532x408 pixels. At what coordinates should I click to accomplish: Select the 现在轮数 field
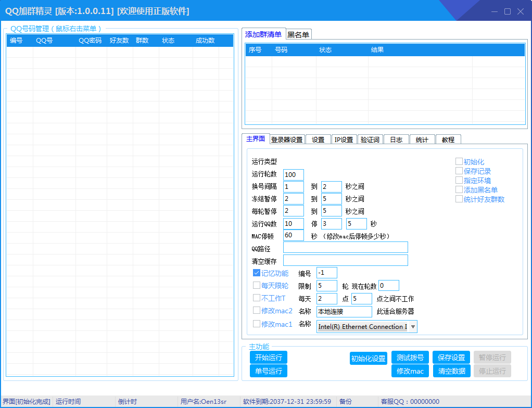pos(389,286)
